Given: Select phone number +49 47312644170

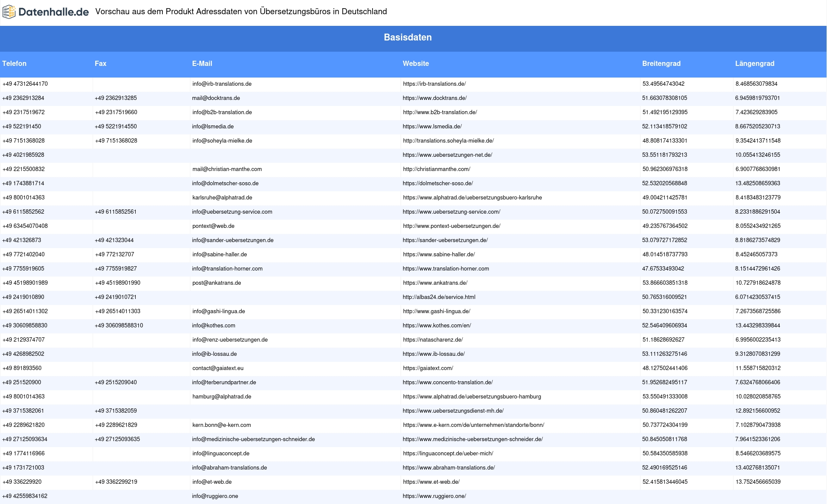Looking at the screenshot, I should click(x=25, y=84).
